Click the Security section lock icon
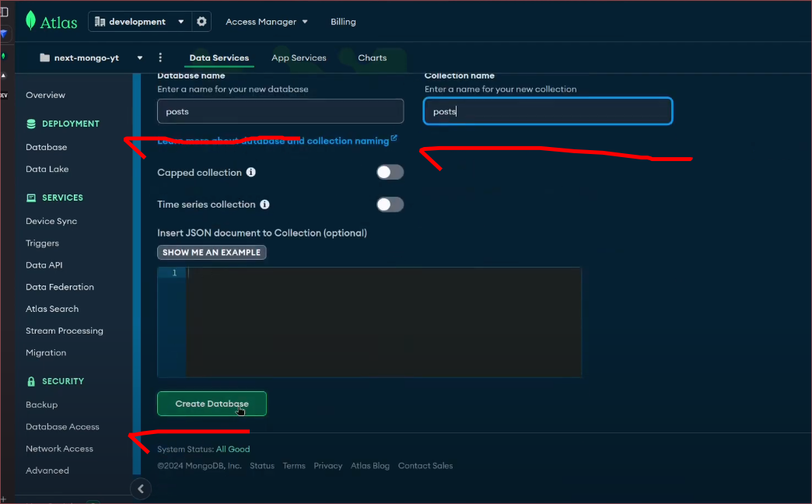This screenshot has width=812, height=504. tap(31, 381)
